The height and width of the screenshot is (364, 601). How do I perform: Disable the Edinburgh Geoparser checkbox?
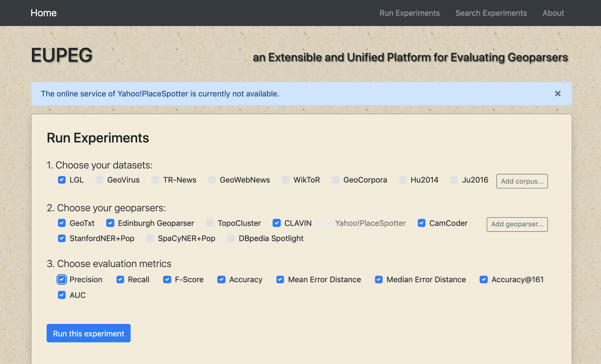coord(110,223)
